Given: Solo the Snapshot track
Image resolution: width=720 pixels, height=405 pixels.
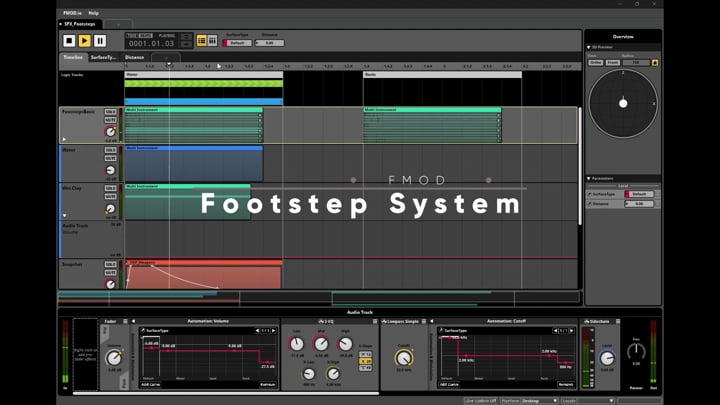Looking at the screenshot, I should tap(110, 264).
